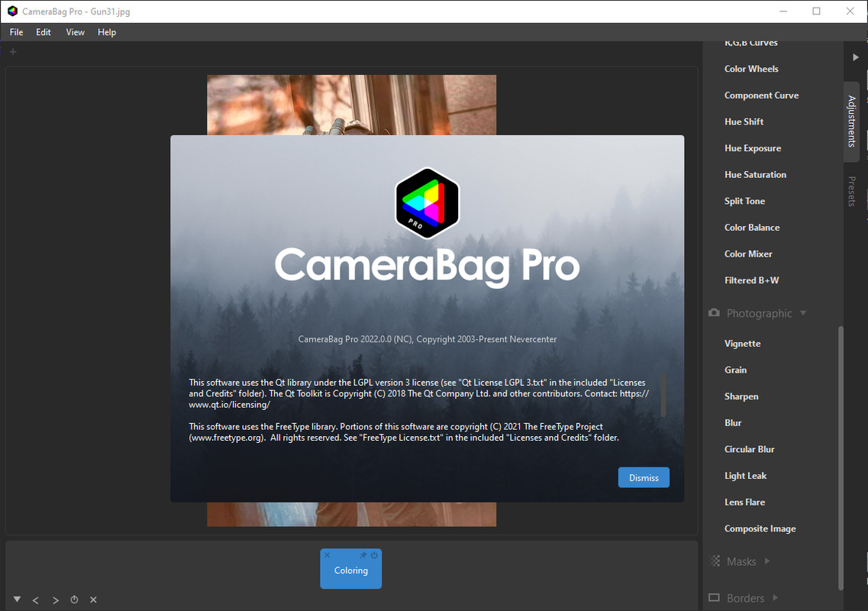Click the app icon in title bar
The height and width of the screenshot is (611, 868).
(12, 11)
